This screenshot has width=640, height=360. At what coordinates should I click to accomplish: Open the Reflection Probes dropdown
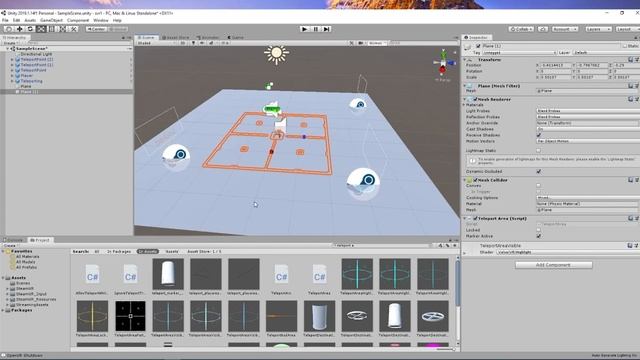tap(588, 117)
